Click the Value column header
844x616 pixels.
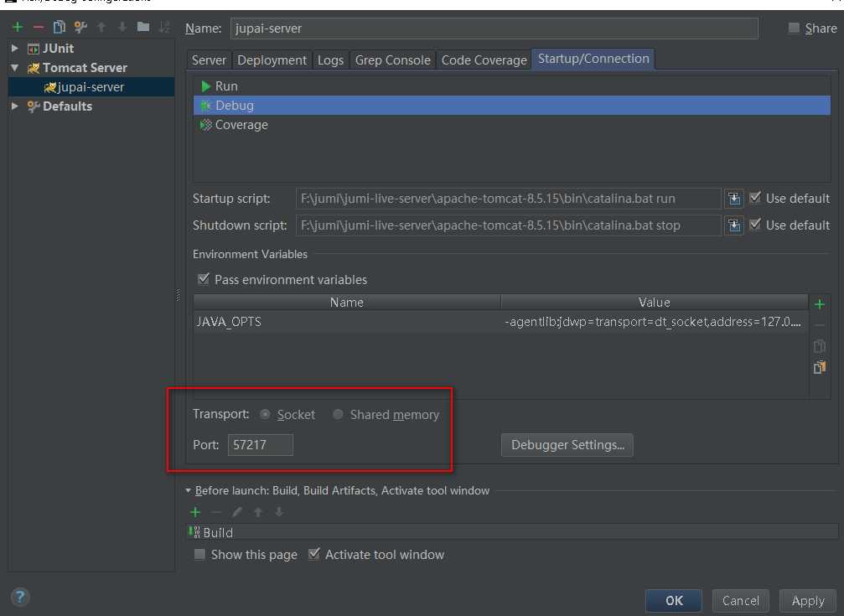point(654,302)
